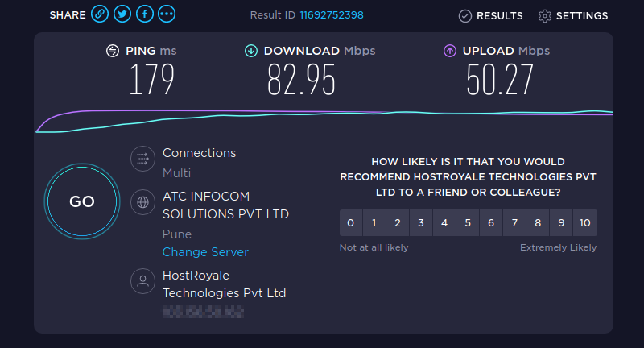Viewport: 644px width, 348px height.
Task: Click the Pune server location
Action: pyautogui.click(x=177, y=234)
